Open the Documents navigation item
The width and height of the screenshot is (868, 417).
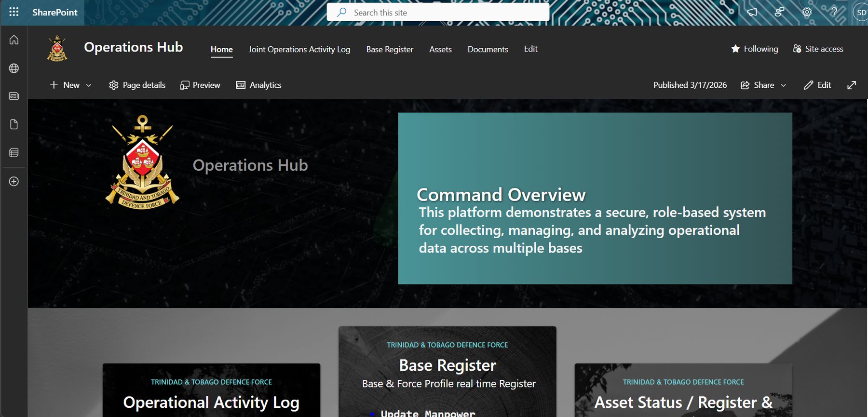(488, 49)
